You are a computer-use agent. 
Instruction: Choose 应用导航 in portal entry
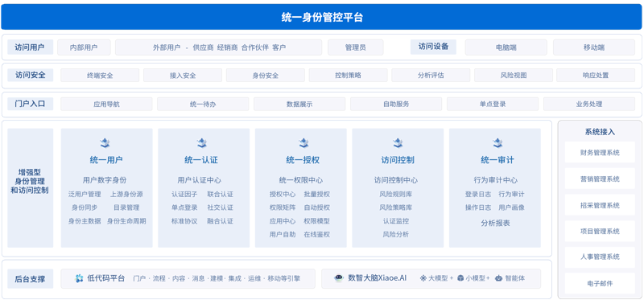106,104
